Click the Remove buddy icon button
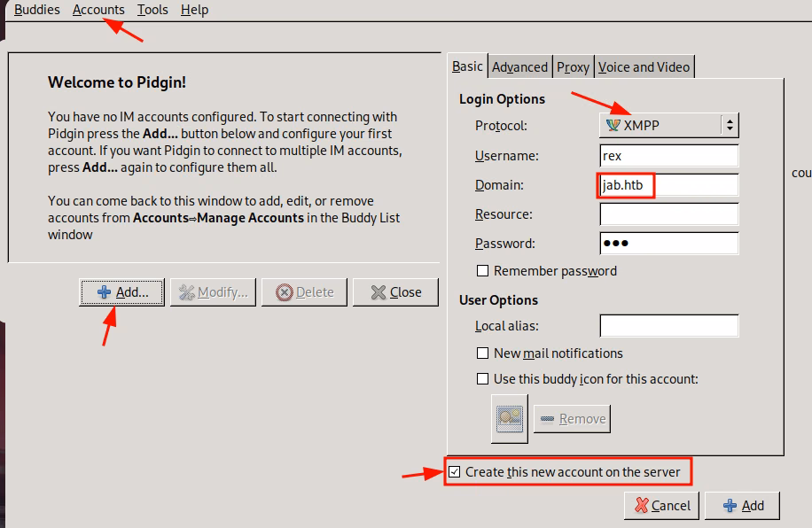Screen dimensions: 812x528 tap(573, 419)
